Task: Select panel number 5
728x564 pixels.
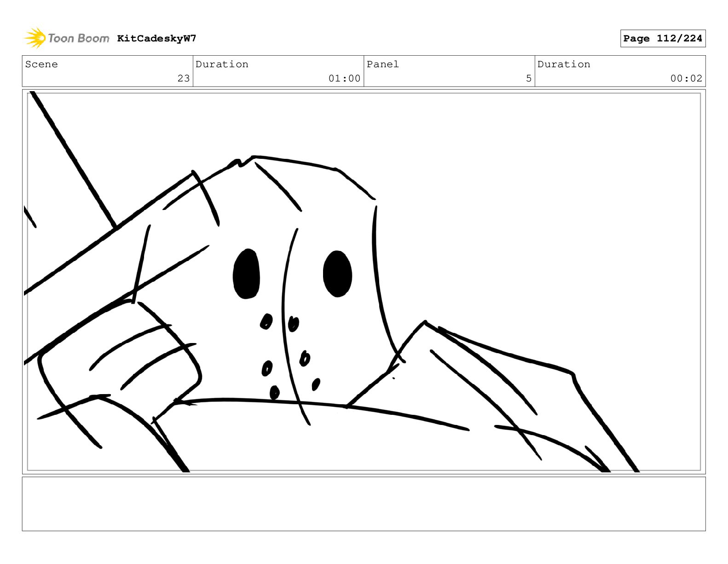Action: click(529, 78)
